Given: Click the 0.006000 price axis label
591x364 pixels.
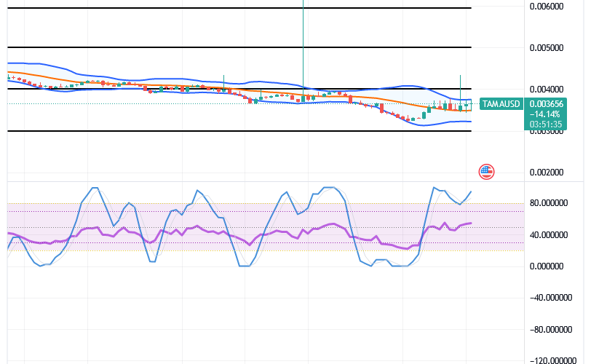Looking at the screenshot, I should [546, 7].
